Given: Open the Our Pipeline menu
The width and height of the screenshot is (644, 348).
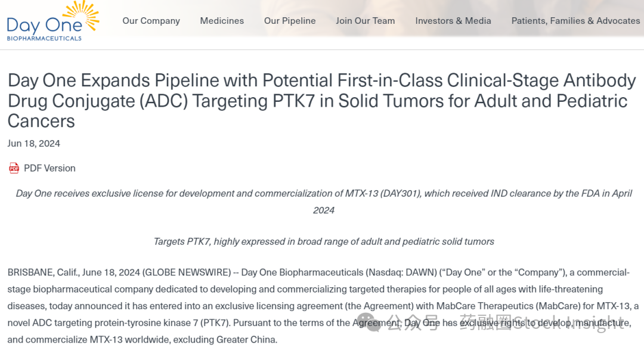Looking at the screenshot, I should 290,20.
